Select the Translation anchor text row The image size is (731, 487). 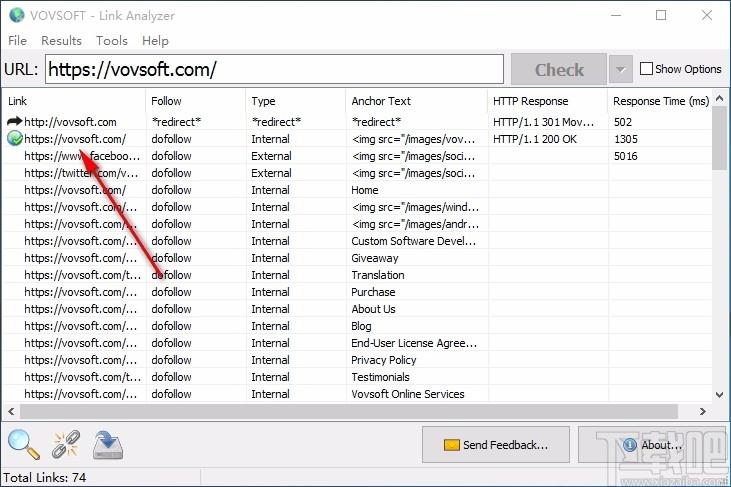point(357,275)
